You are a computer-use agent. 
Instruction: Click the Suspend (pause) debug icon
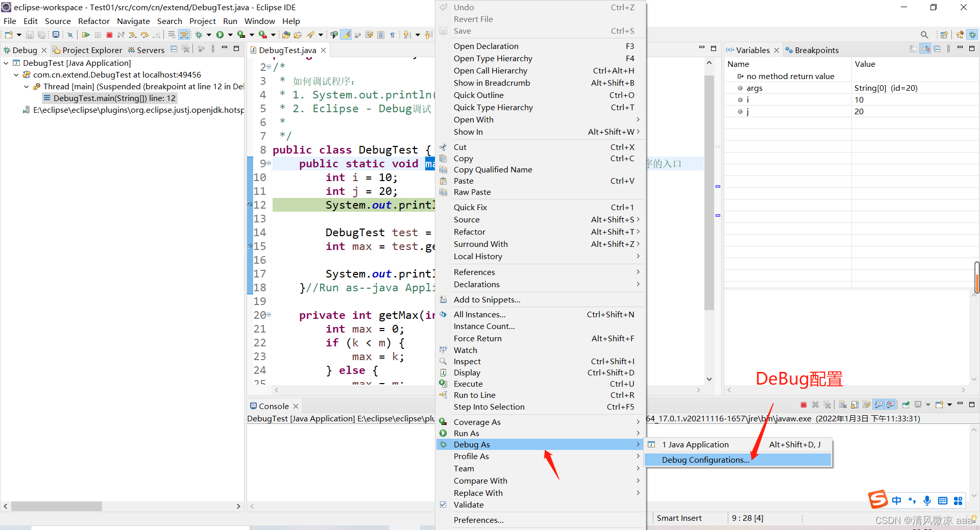[x=97, y=35]
